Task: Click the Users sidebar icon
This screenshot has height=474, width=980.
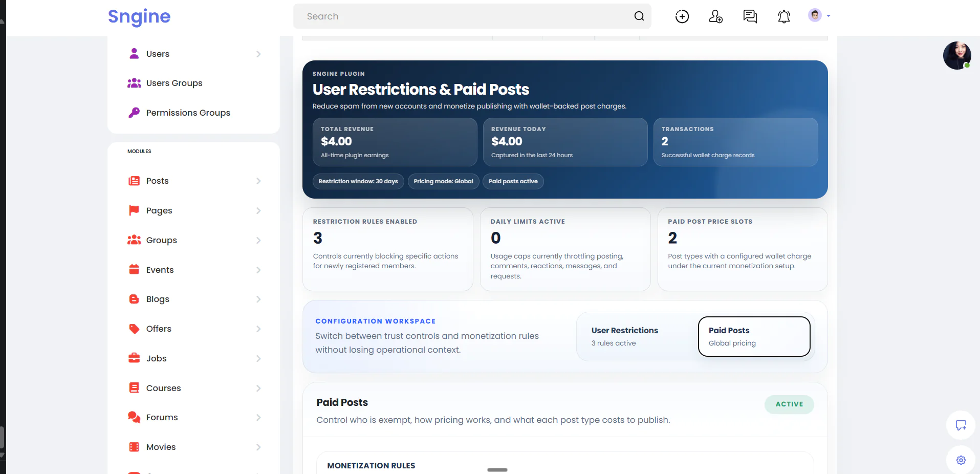Action: point(134,54)
